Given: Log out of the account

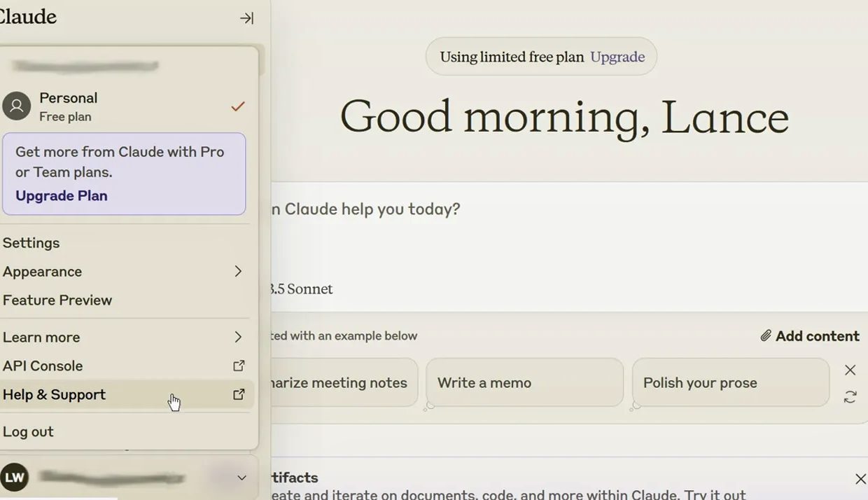Looking at the screenshot, I should [28, 432].
